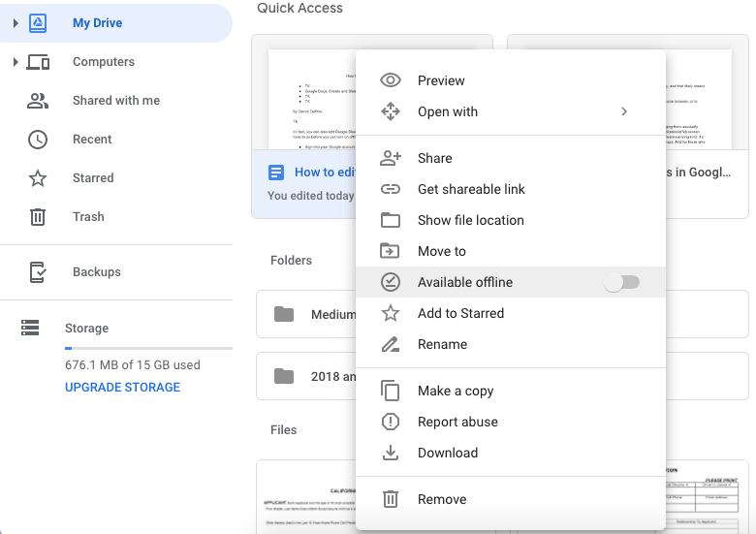Click the Download arrow icon
Screen dimensions: 756x534
coord(391,453)
